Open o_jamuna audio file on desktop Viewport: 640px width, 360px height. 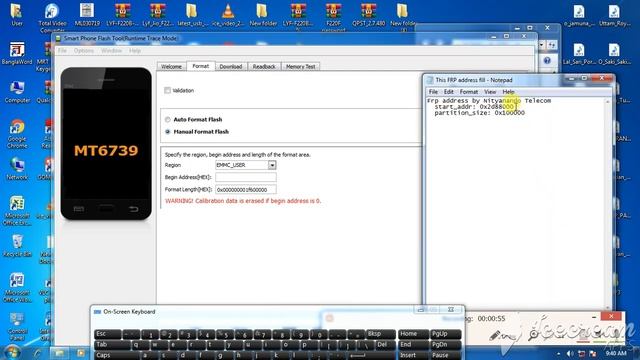click(x=578, y=16)
